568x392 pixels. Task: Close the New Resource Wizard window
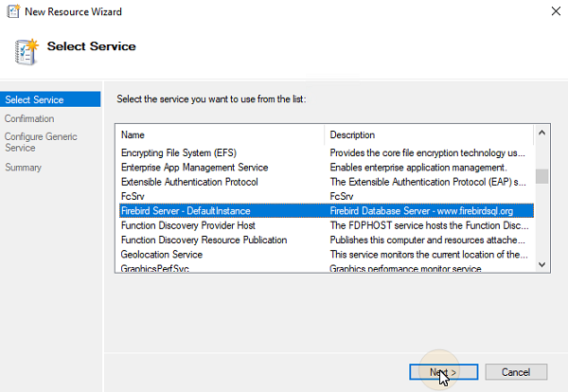coord(552,11)
